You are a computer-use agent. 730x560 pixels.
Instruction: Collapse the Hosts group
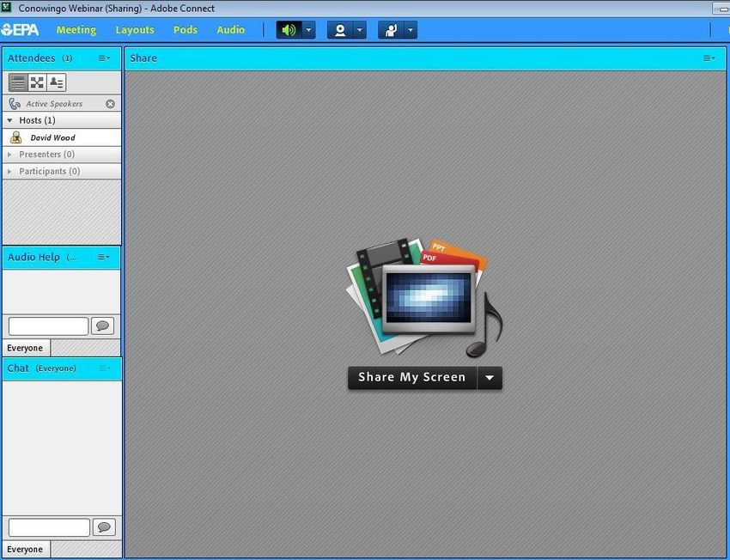point(9,120)
